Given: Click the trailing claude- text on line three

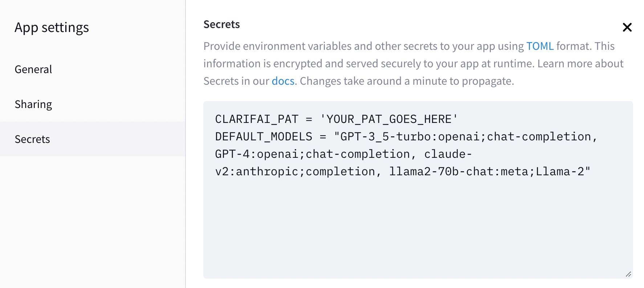Looking at the screenshot, I should tap(448, 154).
